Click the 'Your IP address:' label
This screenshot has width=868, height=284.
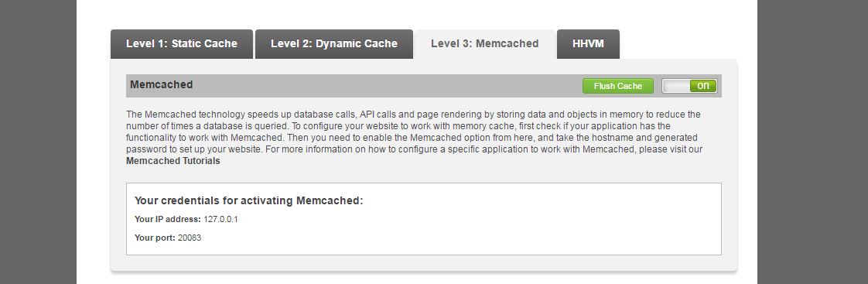tap(168, 219)
